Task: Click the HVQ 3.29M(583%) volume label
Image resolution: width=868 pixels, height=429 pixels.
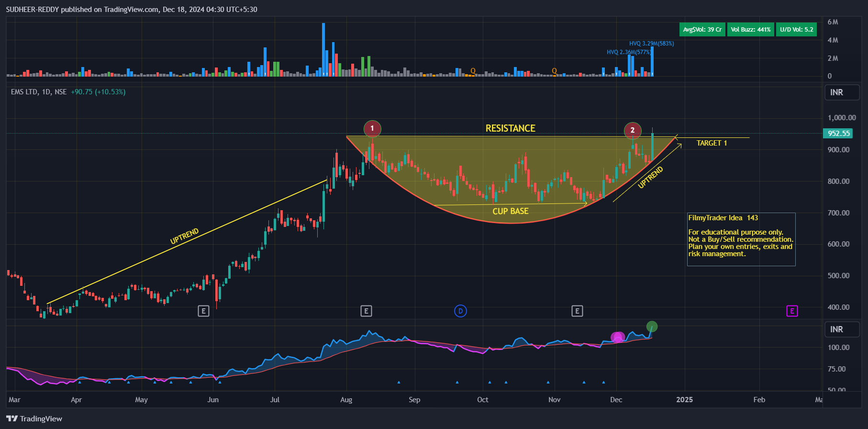Action: pos(651,44)
